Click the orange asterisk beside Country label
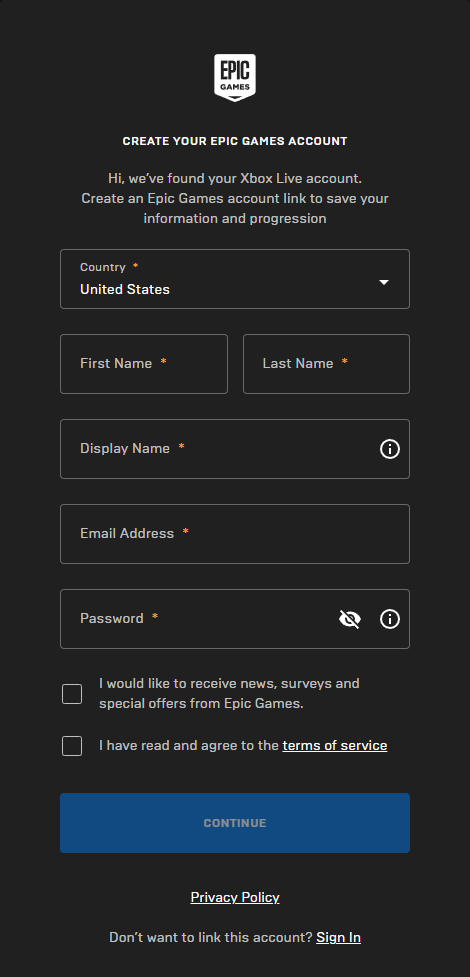Image resolution: width=470 pixels, height=977 pixels. click(135, 267)
